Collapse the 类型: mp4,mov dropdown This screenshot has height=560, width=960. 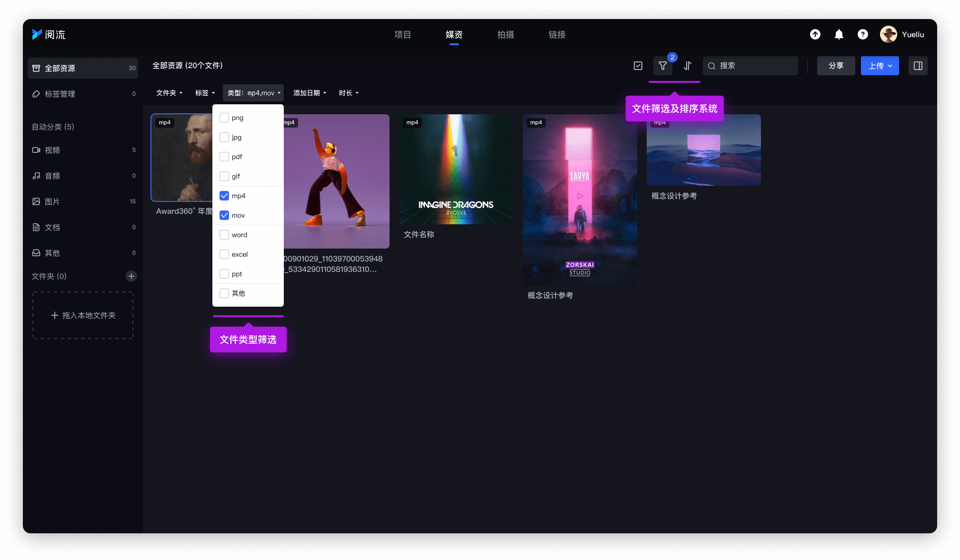click(x=253, y=93)
